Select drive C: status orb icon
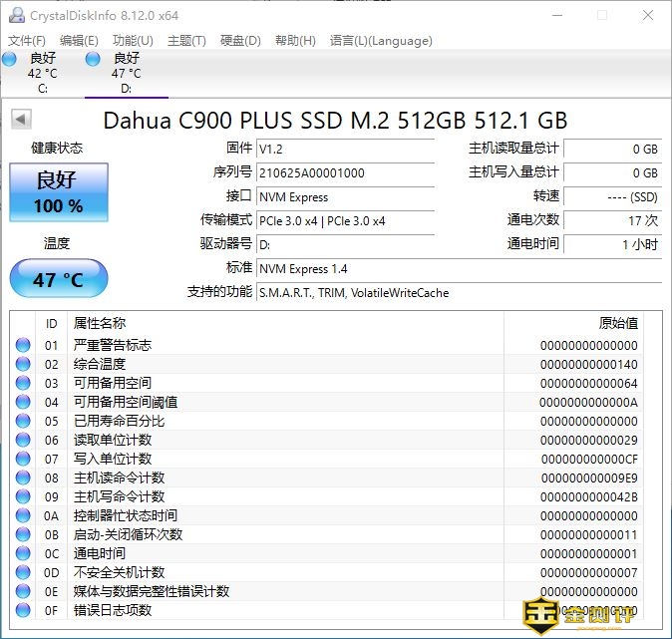This screenshot has height=639, width=672. pyautogui.click(x=9, y=60)
